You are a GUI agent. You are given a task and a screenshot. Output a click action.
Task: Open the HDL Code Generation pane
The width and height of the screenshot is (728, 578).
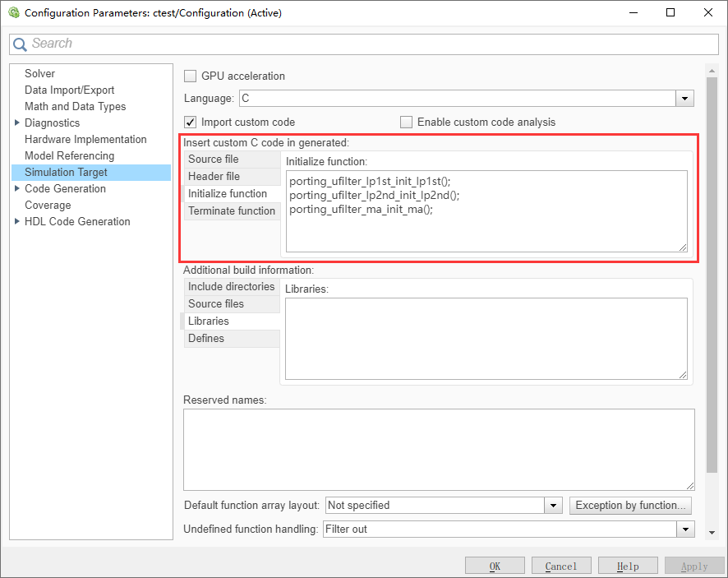click(77, 222)
